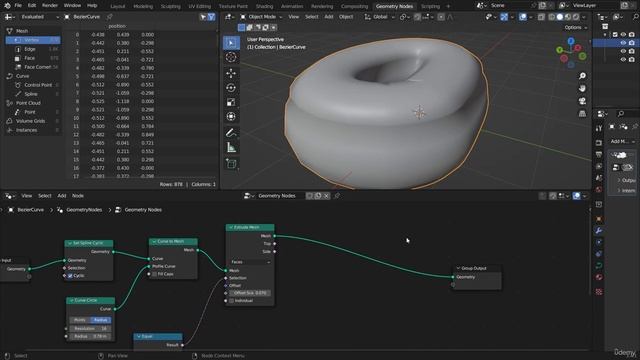The width and height of the screenshot is (640, 360).
Task: Select the Rotate tool in viewport toolbar
Action: tap(231, 88)
